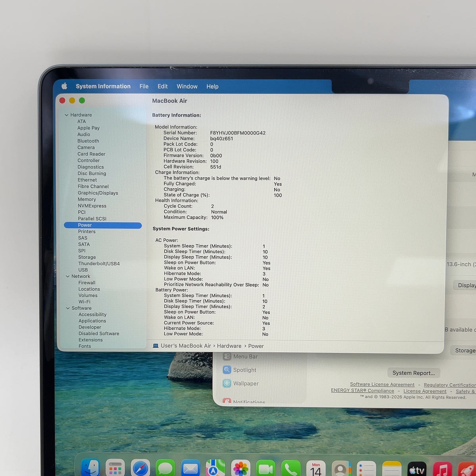
Task: Open ENERGY STAR Compliance link
Action: pos(363,390)
